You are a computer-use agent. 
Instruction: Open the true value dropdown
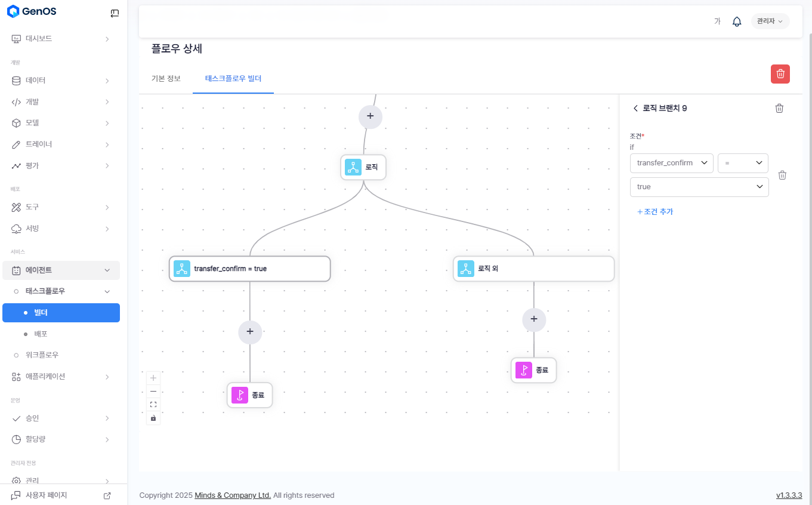(699, 187)
